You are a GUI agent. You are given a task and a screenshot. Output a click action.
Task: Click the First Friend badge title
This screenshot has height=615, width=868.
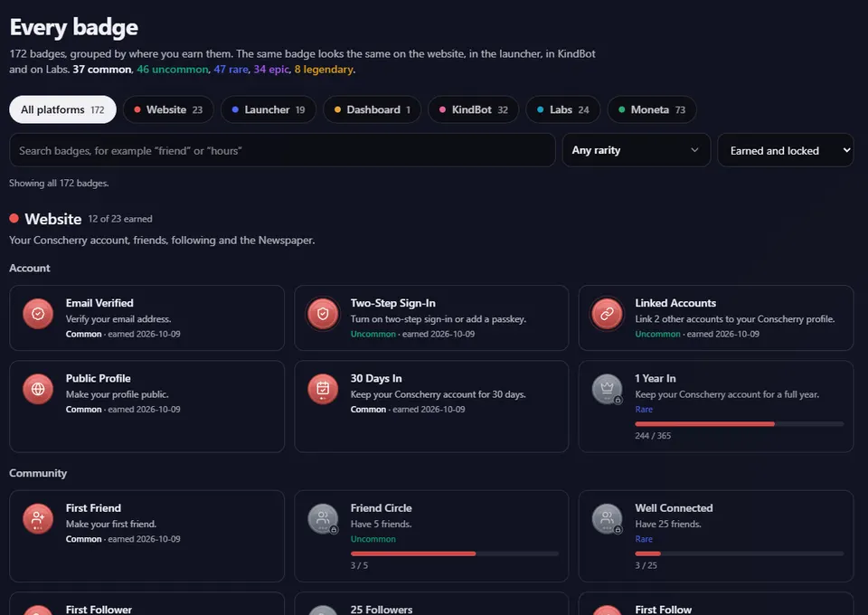(93, 507)
